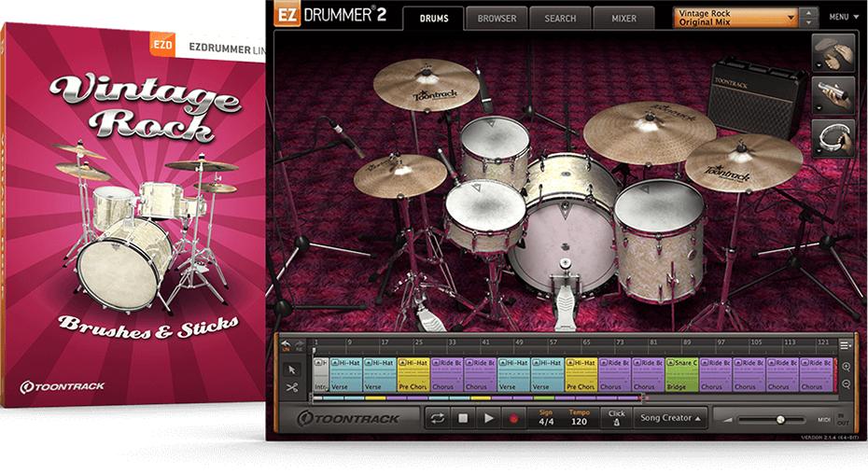The image size is (868, 474).
Task: Click the master volume slider knob
Action: point(780,420)
